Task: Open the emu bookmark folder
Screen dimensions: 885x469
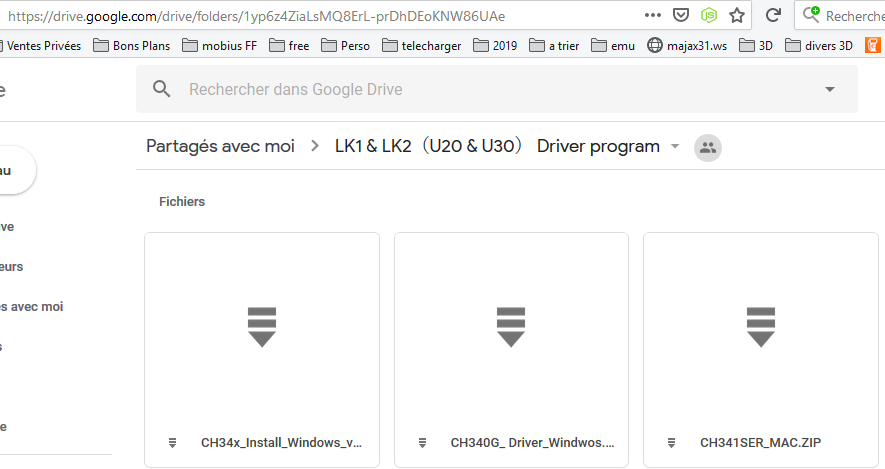Action: tap(613, 46)
